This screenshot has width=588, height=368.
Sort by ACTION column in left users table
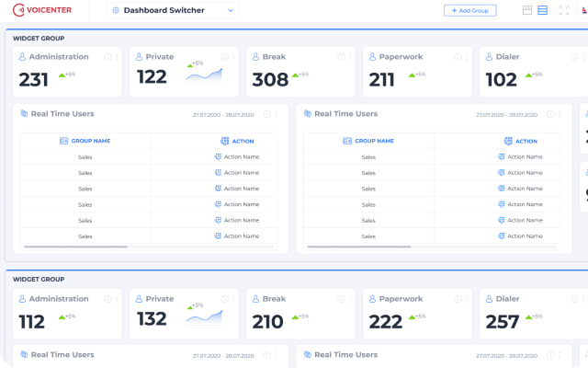click(237, 141)
